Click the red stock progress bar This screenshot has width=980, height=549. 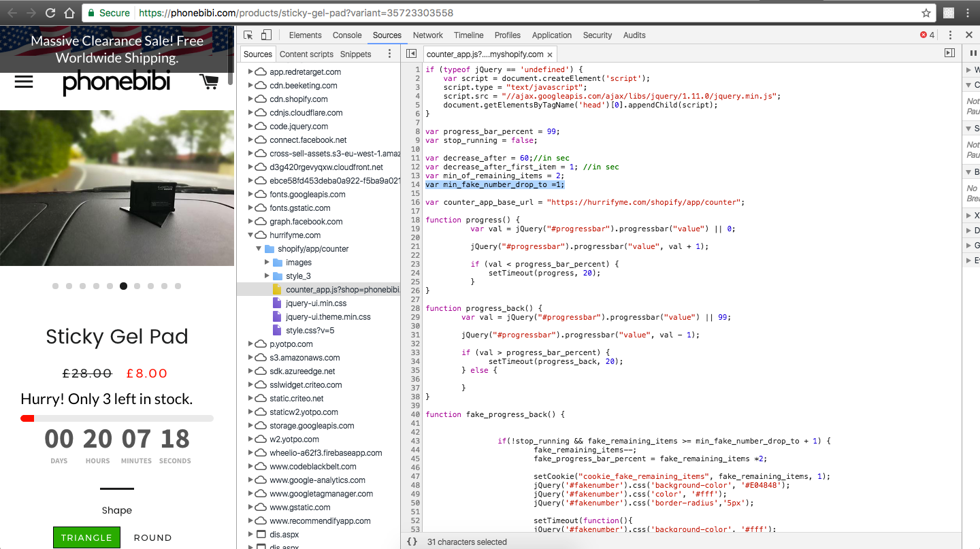tap(27, 418)
